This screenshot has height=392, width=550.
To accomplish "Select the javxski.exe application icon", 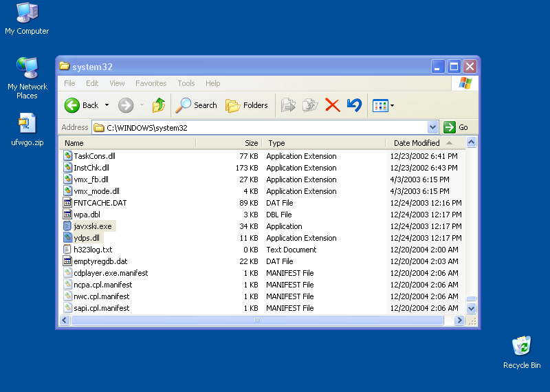I will click(x=67, y=226).
